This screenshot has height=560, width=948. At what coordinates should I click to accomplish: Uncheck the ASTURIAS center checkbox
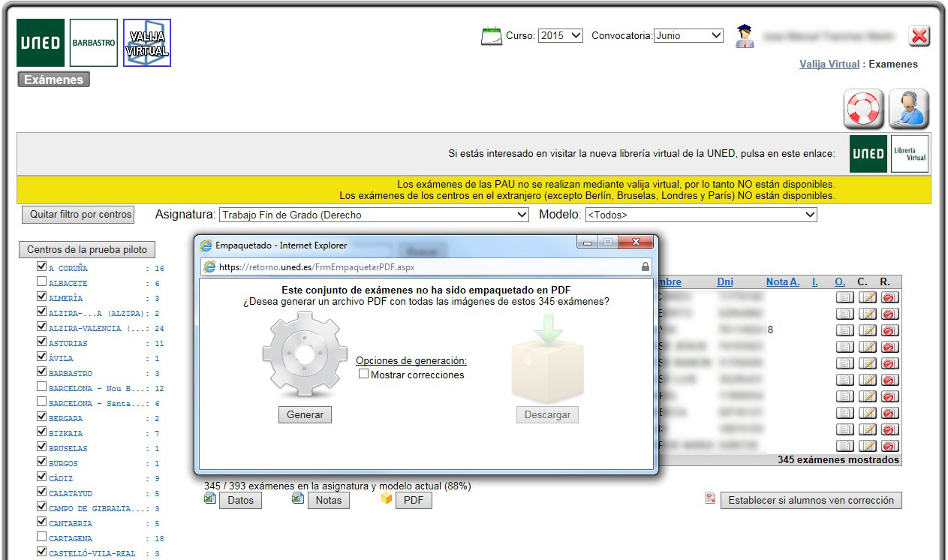42,342
